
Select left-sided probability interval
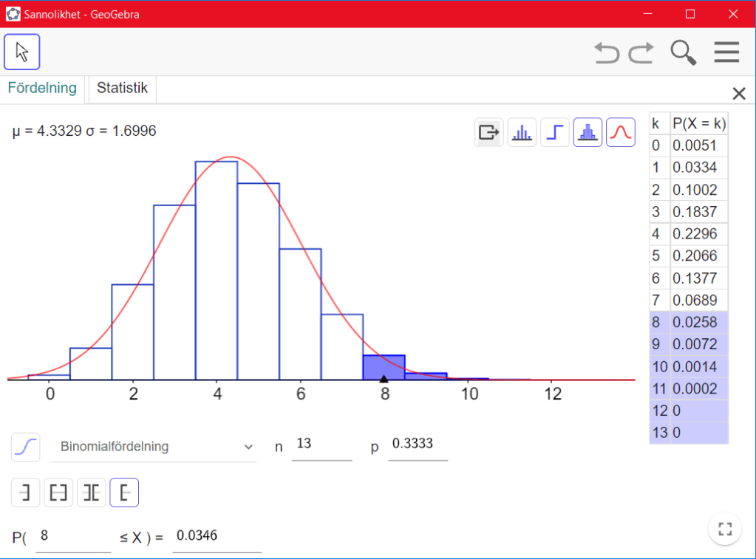[26, 493]
